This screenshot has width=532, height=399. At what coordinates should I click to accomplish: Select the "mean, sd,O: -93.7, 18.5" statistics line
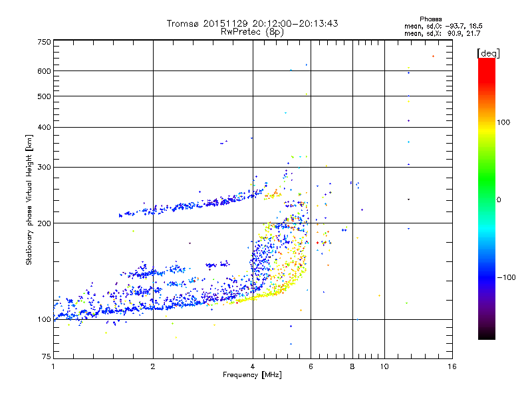pos(443,26)
